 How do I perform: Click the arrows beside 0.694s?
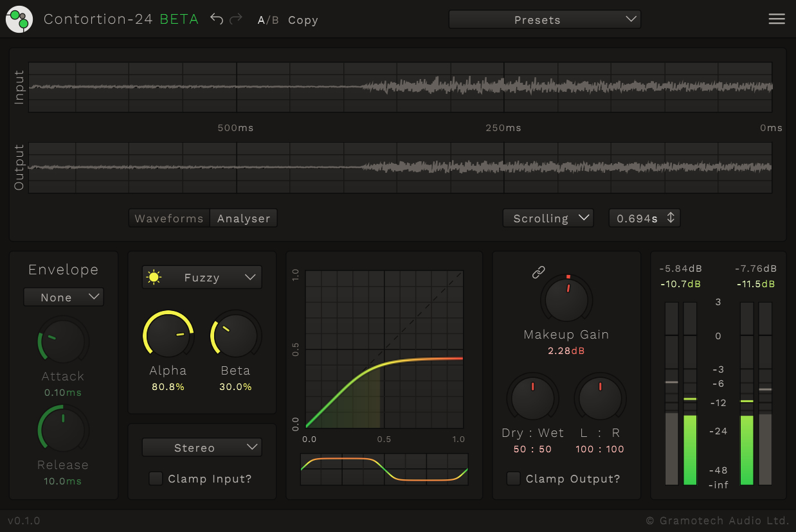point(671,218)
